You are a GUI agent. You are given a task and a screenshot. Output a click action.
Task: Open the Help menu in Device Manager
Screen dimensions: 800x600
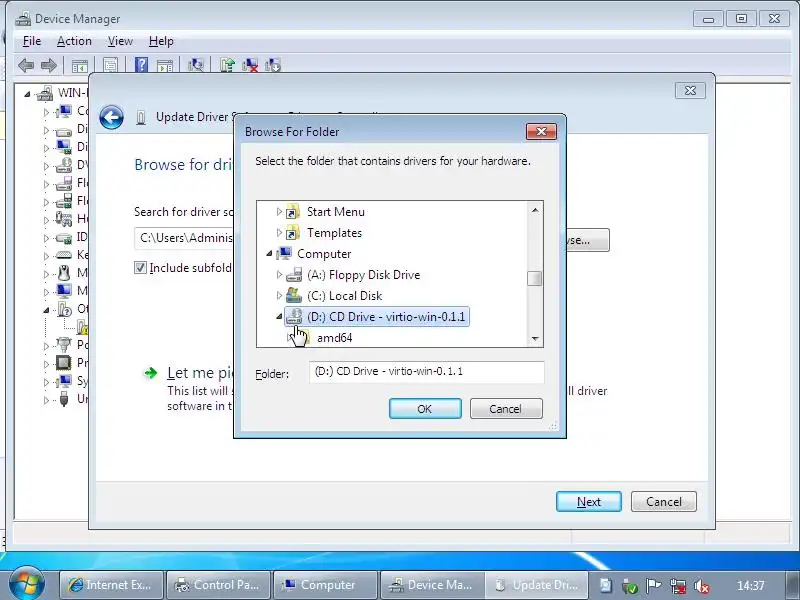pos(161,41)
